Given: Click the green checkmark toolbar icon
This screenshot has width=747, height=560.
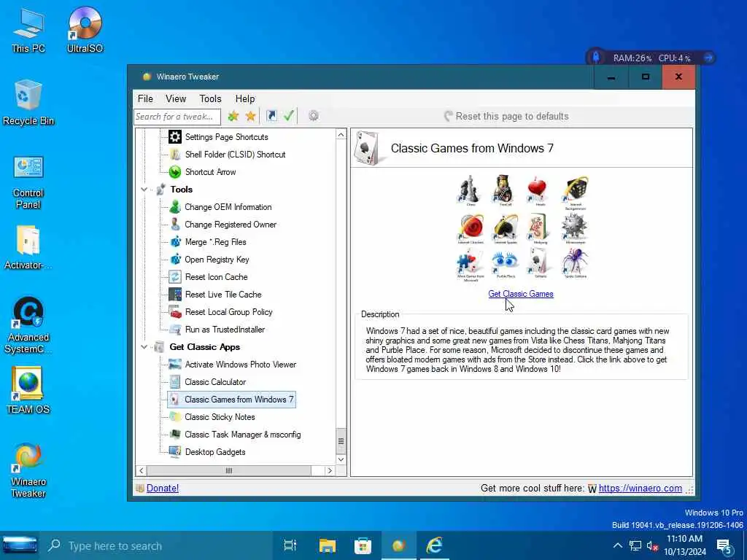Looking at the screenshot, I should 289,116.
